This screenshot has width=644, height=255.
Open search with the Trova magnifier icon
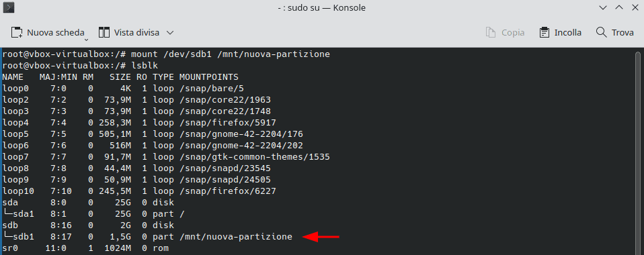(601, 32)
